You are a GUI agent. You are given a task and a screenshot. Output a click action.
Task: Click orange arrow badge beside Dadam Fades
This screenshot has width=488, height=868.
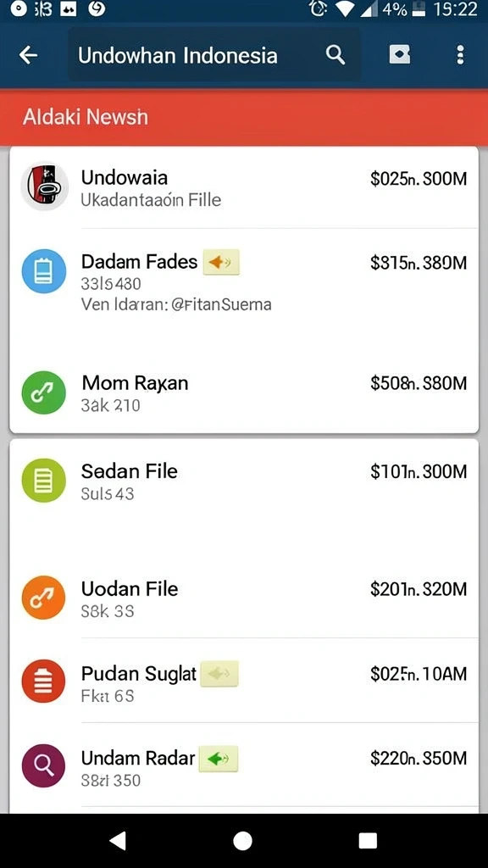221,262
